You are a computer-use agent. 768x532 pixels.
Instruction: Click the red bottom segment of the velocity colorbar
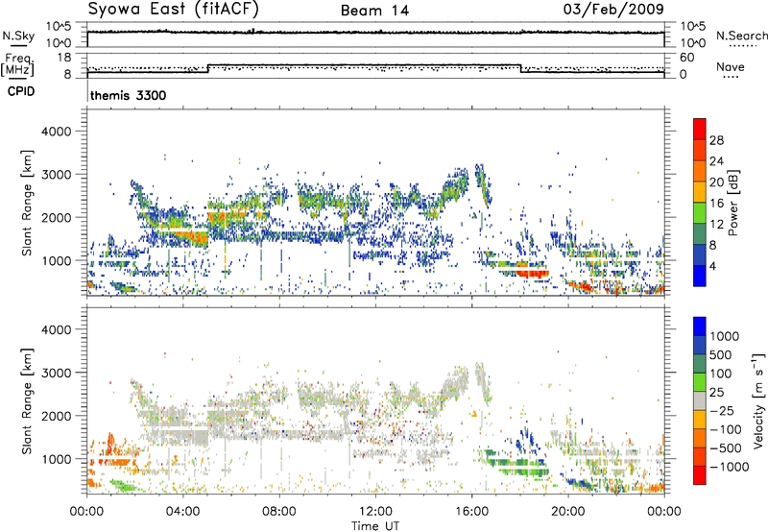(x=700, y=475)
